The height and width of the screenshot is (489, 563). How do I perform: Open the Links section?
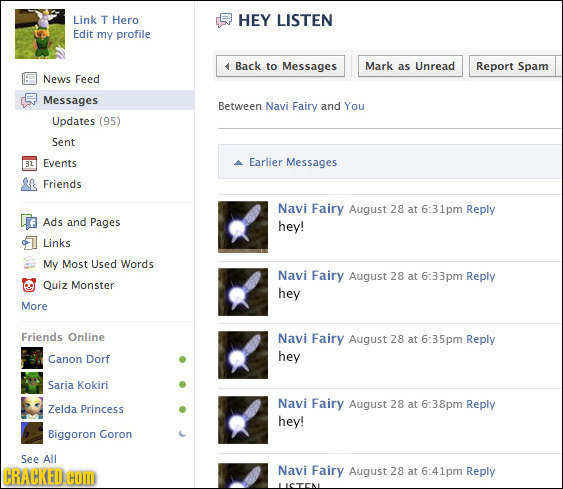(57, 243)
